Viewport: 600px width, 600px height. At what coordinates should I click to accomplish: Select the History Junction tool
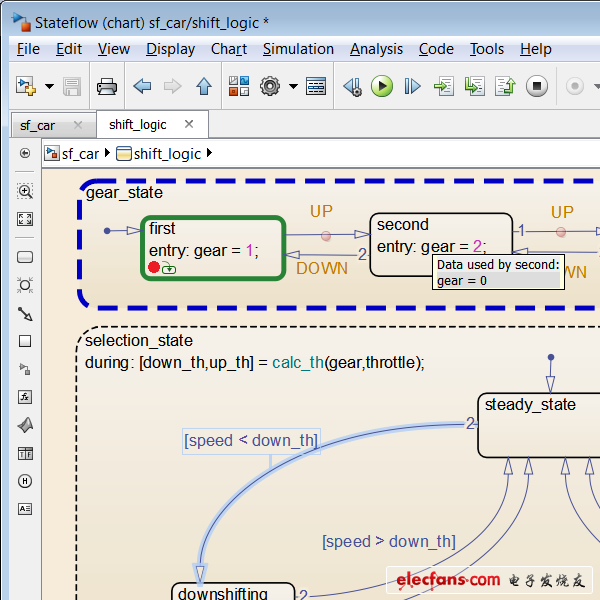(x=25, y=481)
